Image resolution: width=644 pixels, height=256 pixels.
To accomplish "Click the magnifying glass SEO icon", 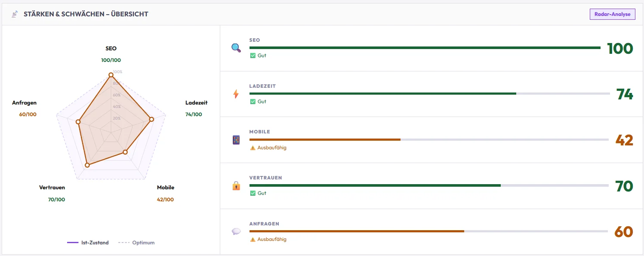I will (236, 48).
